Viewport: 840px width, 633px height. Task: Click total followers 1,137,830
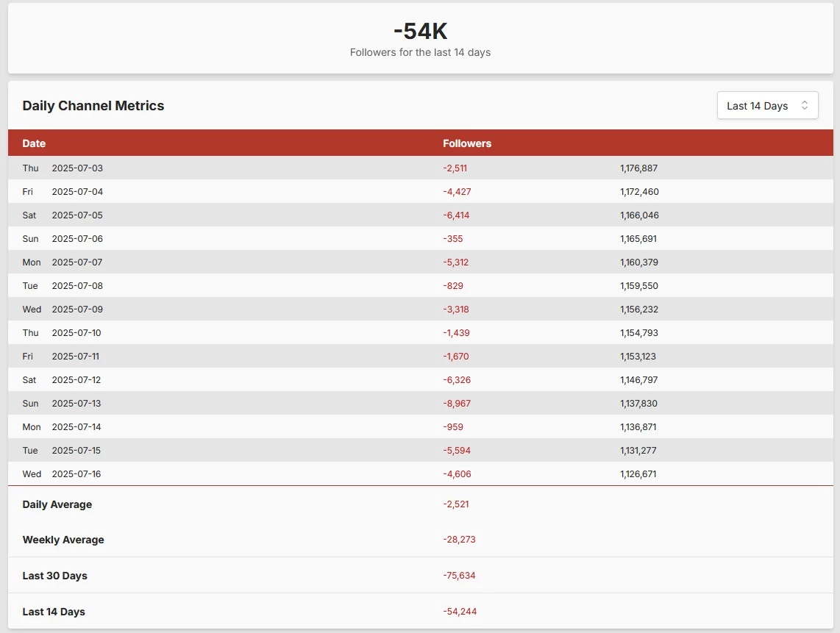(x=638, y=404)
